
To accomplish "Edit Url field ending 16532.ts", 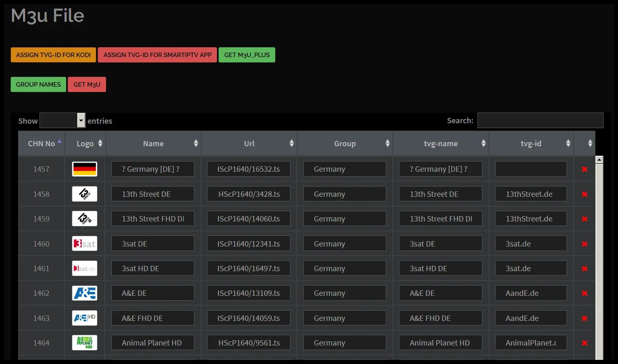I will [x=249, y=169].
